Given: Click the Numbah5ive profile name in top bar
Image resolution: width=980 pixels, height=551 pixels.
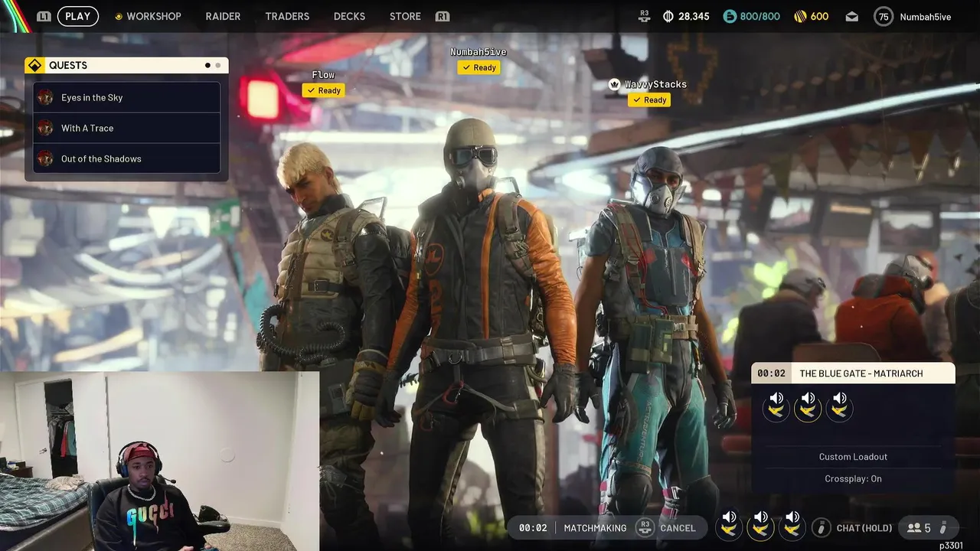Looking at the screenshot, I should click(925, 17).
